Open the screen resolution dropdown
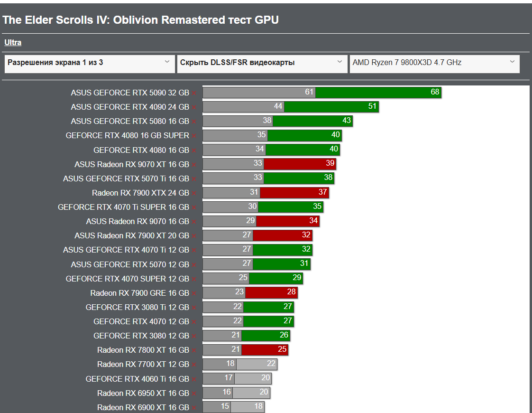532x413 pixels. (x=90, y=64)
